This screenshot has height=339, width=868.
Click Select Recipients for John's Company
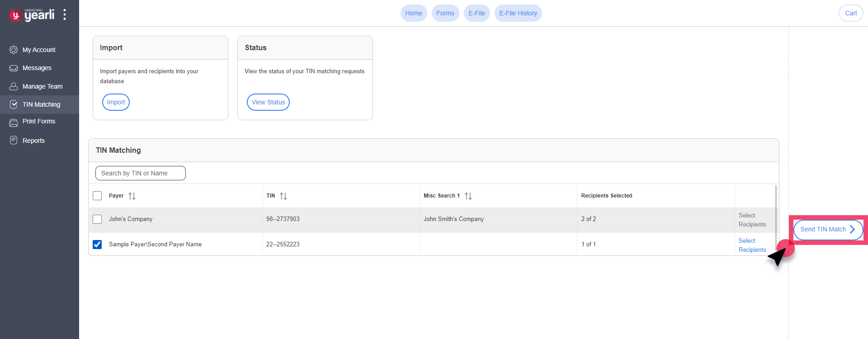(x=752, y=220)
